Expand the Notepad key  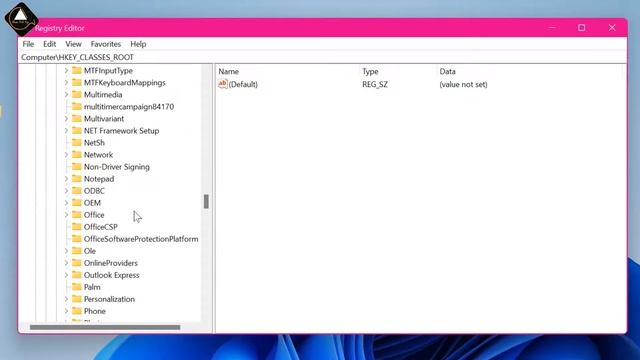pyautogui.click(x=66, y=179)
